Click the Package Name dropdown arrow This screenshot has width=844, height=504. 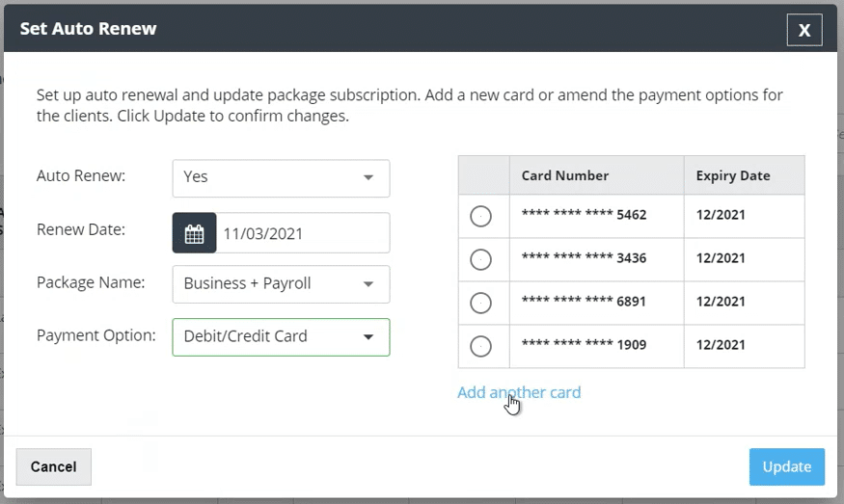point(368,284)
